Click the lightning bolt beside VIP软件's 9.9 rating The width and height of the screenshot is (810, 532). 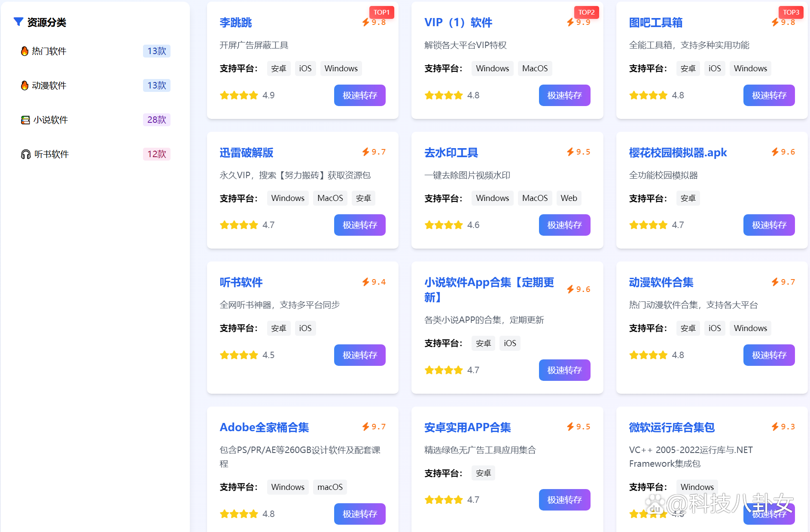[570, 22]
